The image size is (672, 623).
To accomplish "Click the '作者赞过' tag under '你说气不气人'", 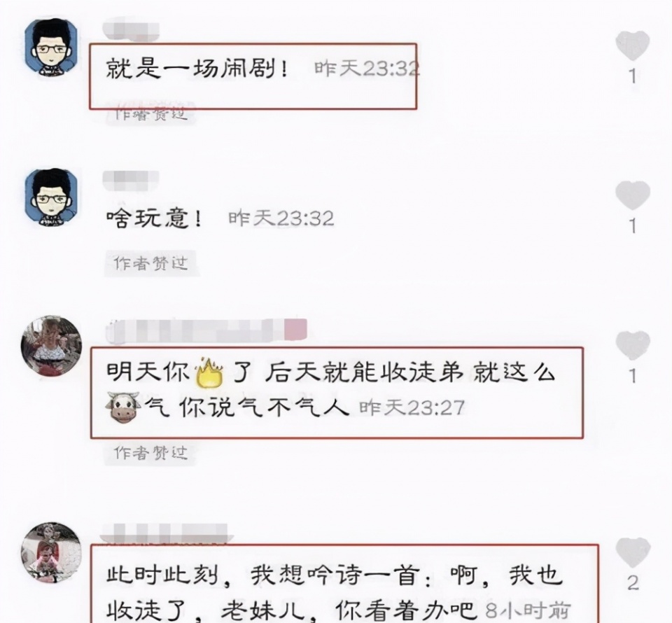I will coord(150,452).
